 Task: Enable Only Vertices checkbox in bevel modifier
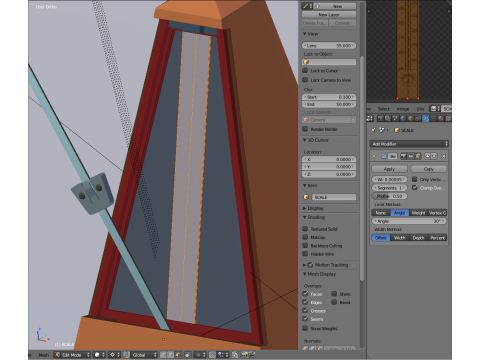415,179
